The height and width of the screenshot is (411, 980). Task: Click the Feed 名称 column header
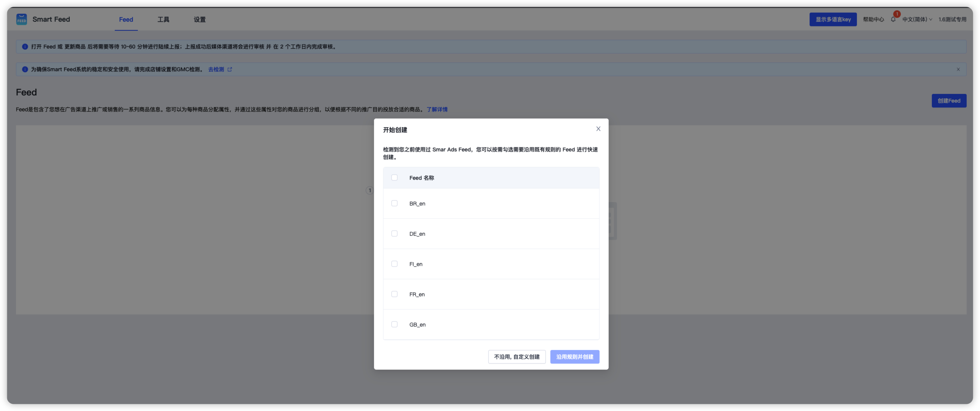(x=422, y=178)
